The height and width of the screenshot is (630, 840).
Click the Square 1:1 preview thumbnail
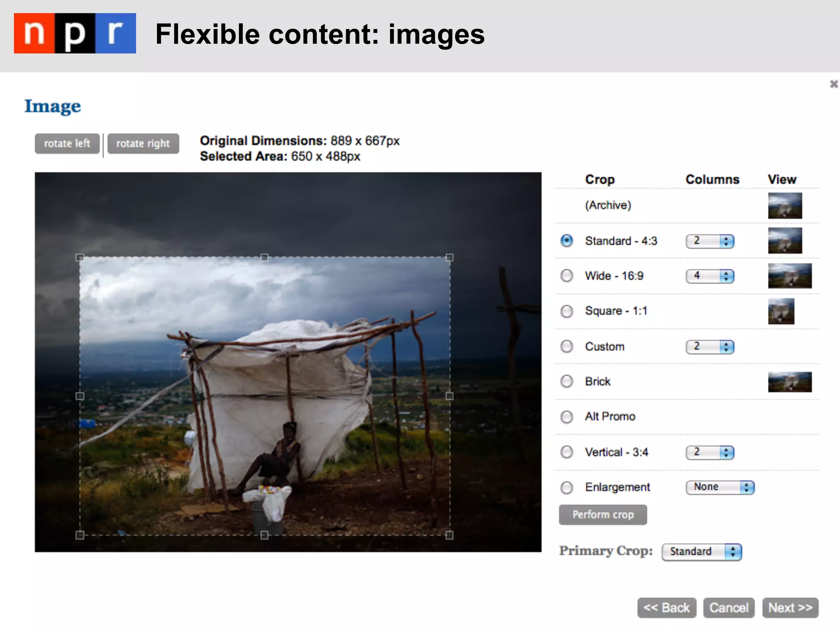(x=781, y=311)
